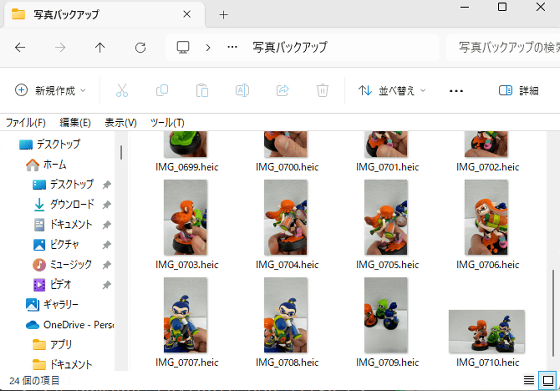
Task: Select the IMG_0704.heic thumbnail
Action: [x=286, y=217]
